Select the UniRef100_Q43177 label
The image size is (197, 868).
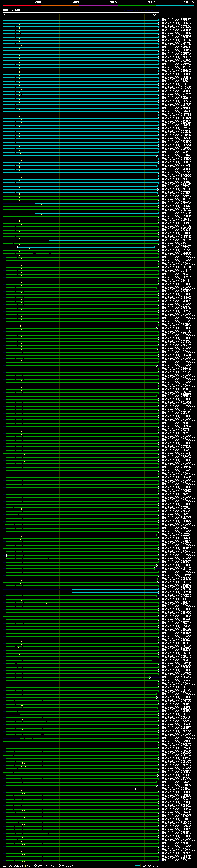[x=177, y=67]
